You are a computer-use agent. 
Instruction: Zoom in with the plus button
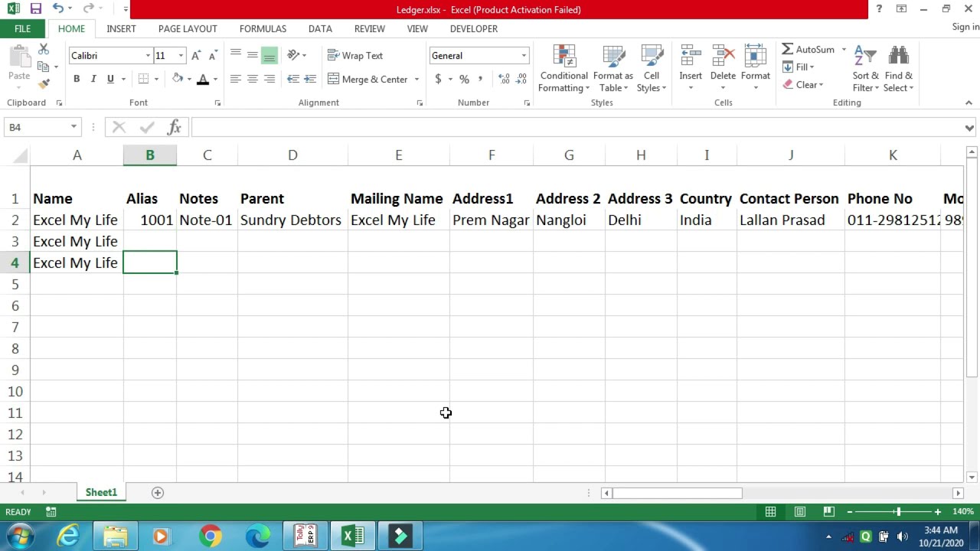tap(937, 511)
